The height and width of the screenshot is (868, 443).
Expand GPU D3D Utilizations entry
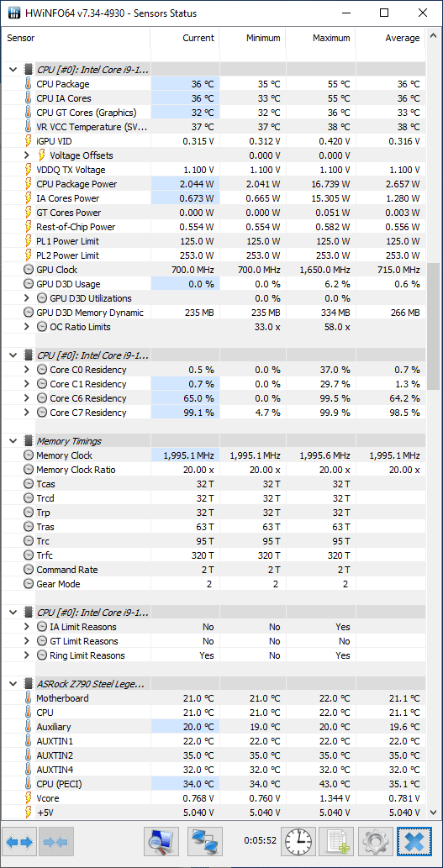point(27,298)
